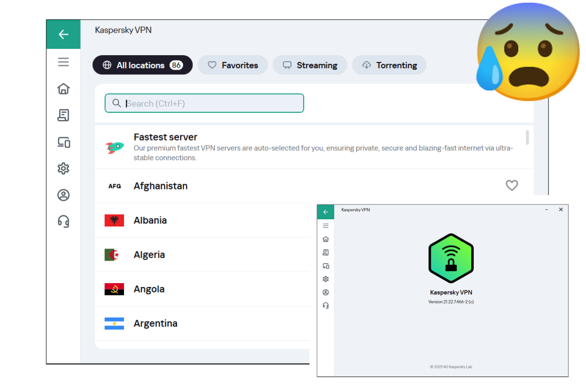This screenshot has width=586, height=392.
Task: Click the Kaspersky VPN hexagon logo
Action: pos(451,258)
